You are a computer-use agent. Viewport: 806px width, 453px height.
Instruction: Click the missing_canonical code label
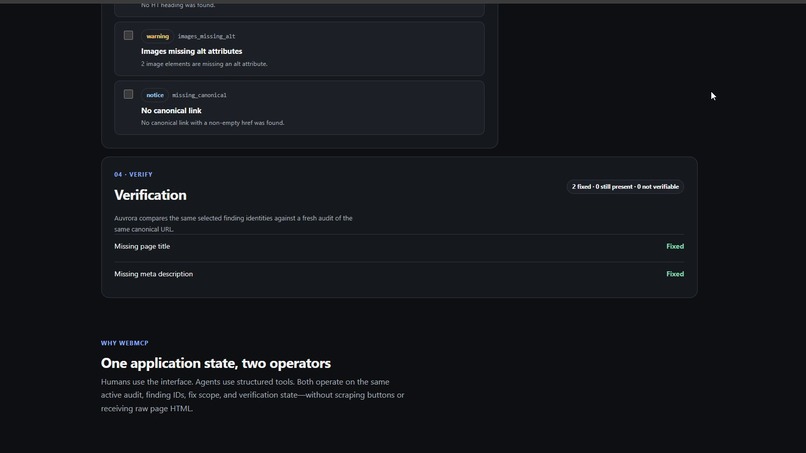point(199,95)
